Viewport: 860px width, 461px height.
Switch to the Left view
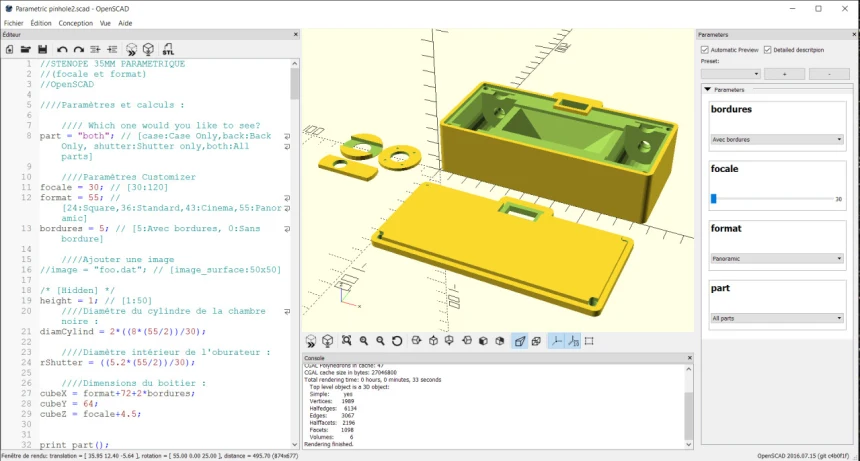pos(467,341)
